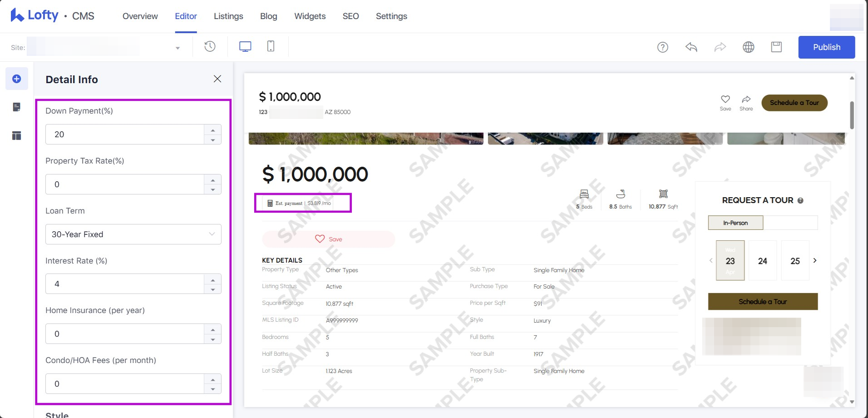Open the version history clock icon

210,46
